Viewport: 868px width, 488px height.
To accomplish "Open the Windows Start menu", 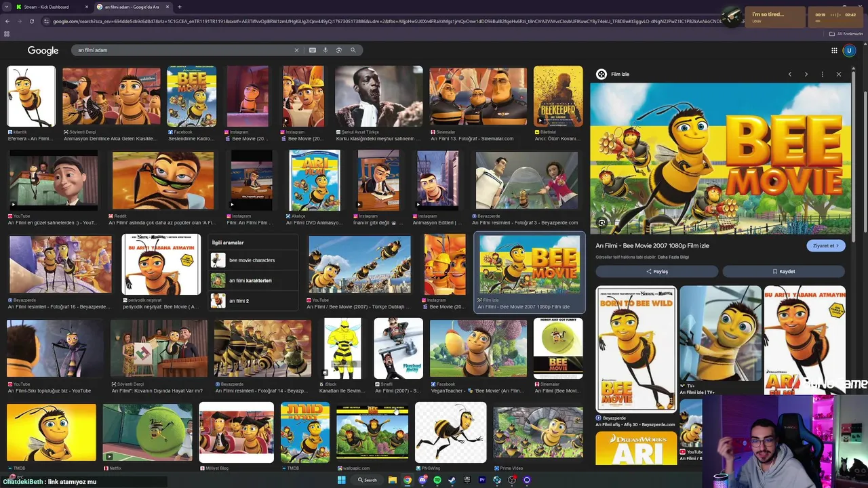I will tap(342, 480).
